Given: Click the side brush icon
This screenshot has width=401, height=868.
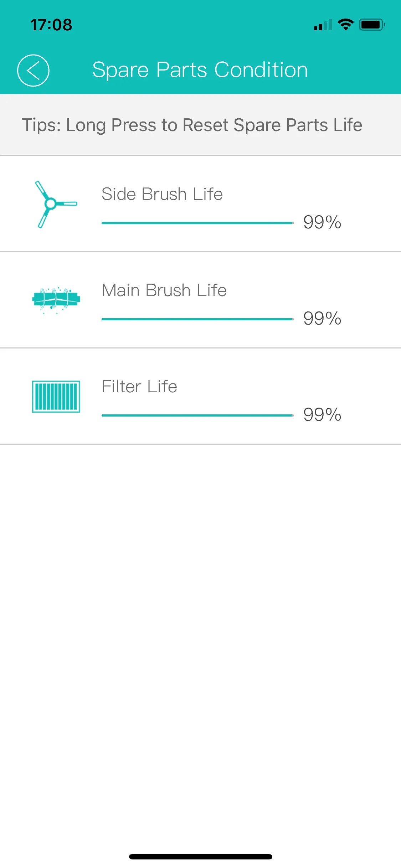Looking at the screenshot, I should click(x=55, y=204).
